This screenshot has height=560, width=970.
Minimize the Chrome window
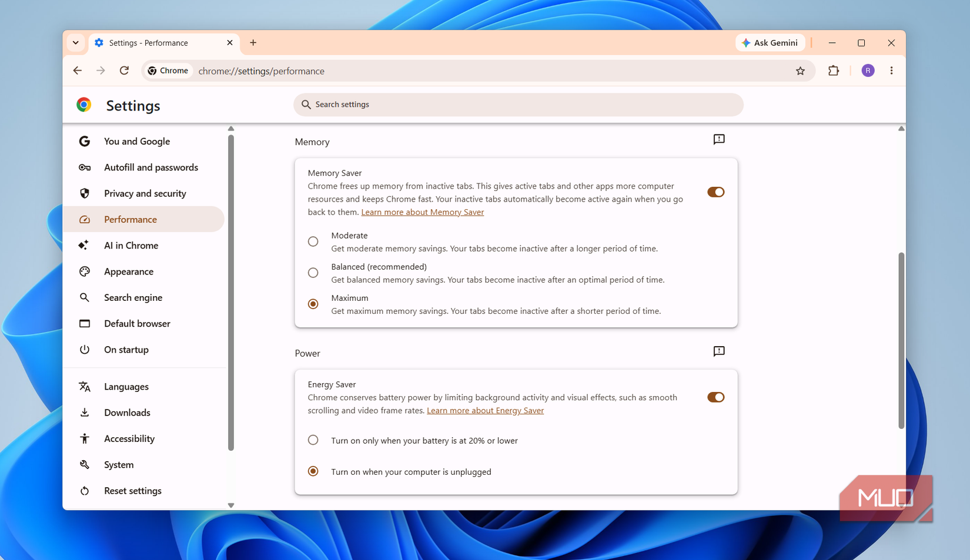tap(832, 43)
